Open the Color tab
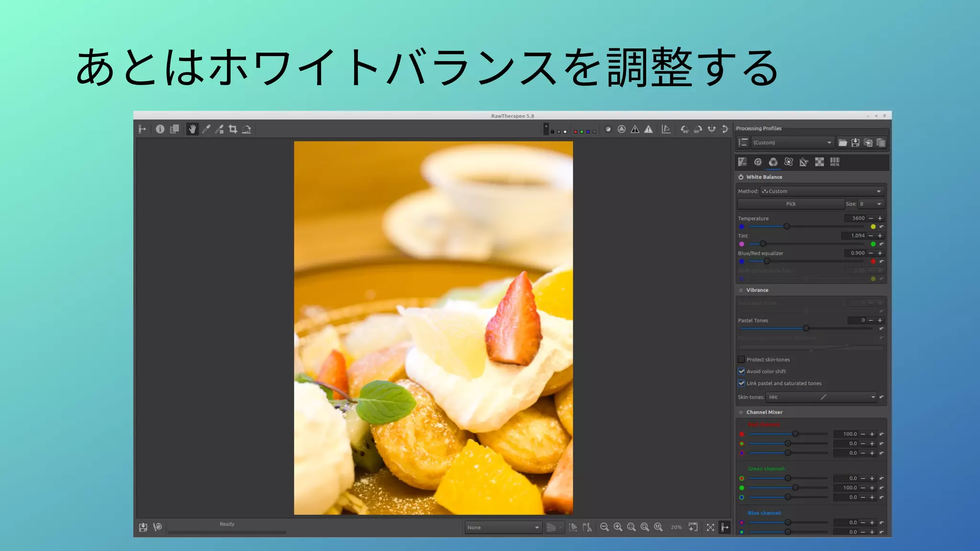This screenshot has width=980, height=551. pyautogui.click(x=773, y=162)
